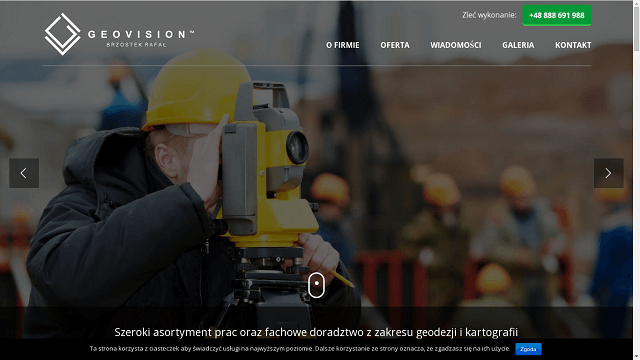
Task: Click the vertical scrollbar thumb
Action: (x=636, y=29)
